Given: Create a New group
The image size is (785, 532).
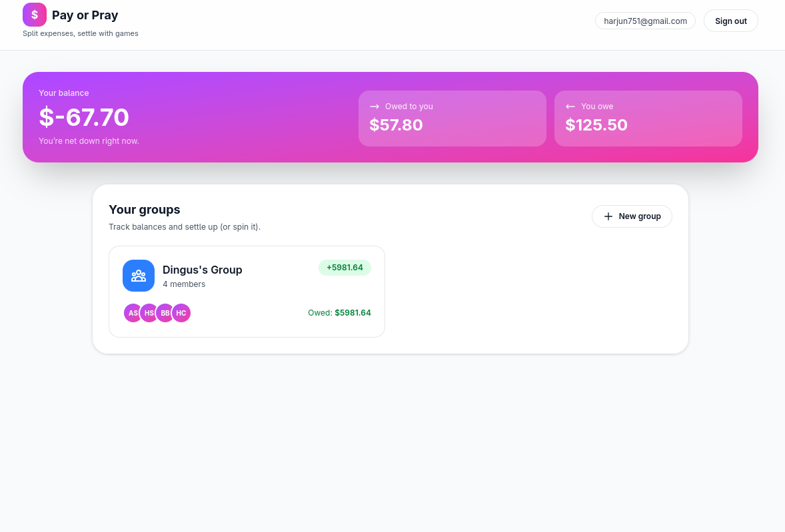Looking at the screenshot, I should tap(632, 216).
